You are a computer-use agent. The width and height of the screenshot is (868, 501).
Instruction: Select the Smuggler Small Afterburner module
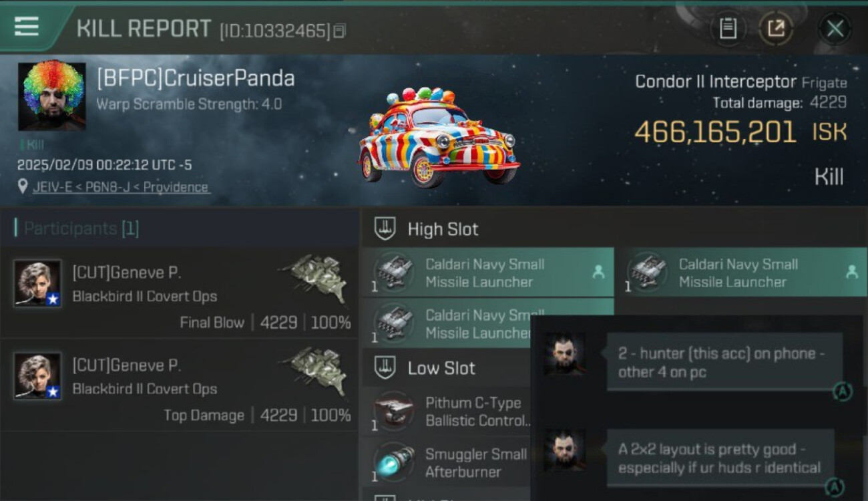[x=447, y=463]
